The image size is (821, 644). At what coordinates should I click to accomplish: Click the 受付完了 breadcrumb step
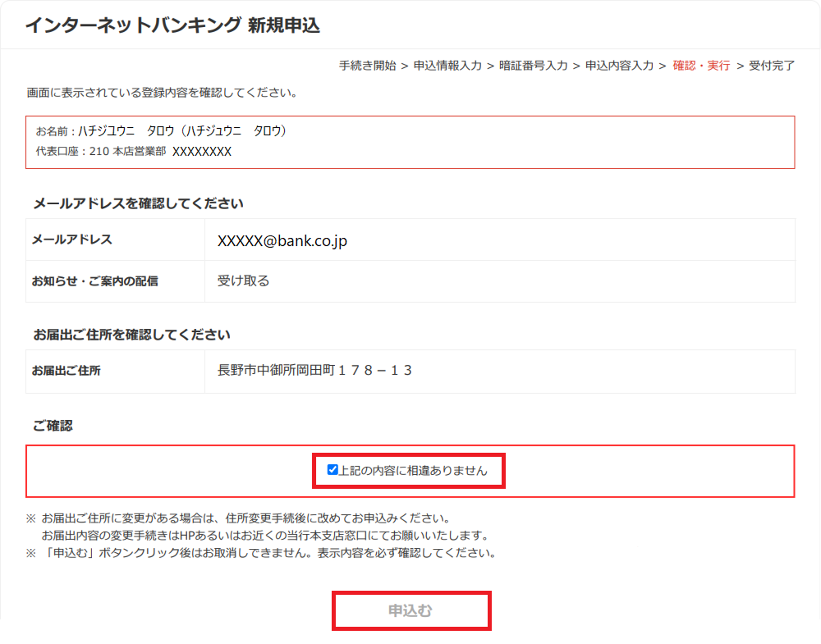point(772,66)
